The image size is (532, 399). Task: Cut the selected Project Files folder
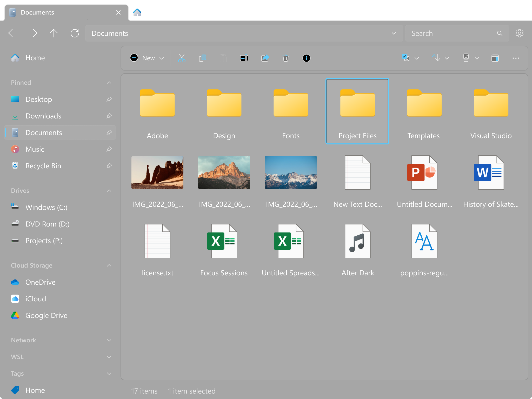[182, 58]
